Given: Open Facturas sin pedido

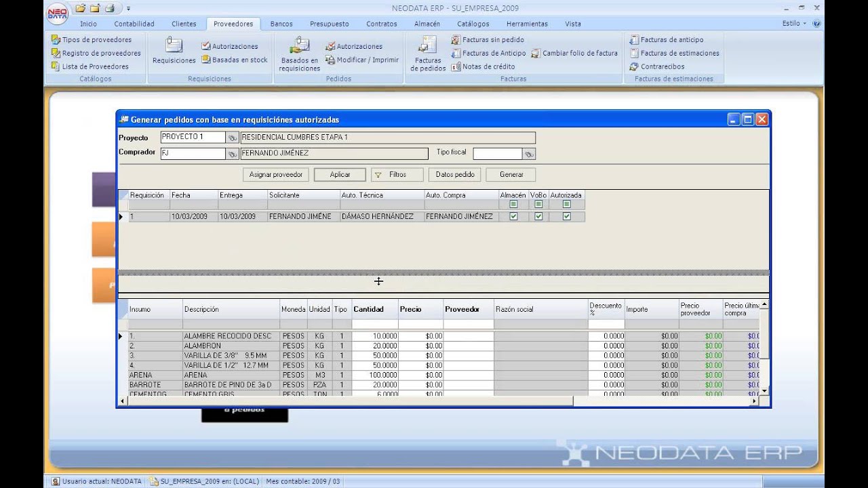Looking at the screenshot, I should (x=488, y=39).
